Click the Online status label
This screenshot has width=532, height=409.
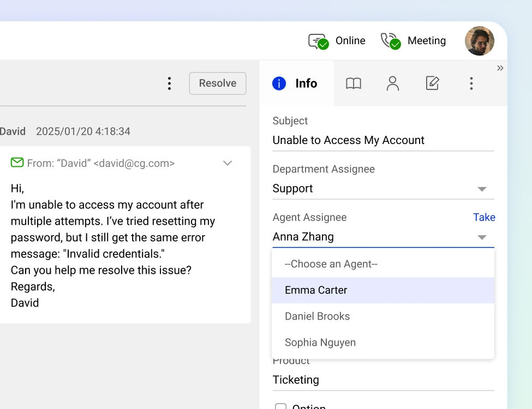[350, 41]
